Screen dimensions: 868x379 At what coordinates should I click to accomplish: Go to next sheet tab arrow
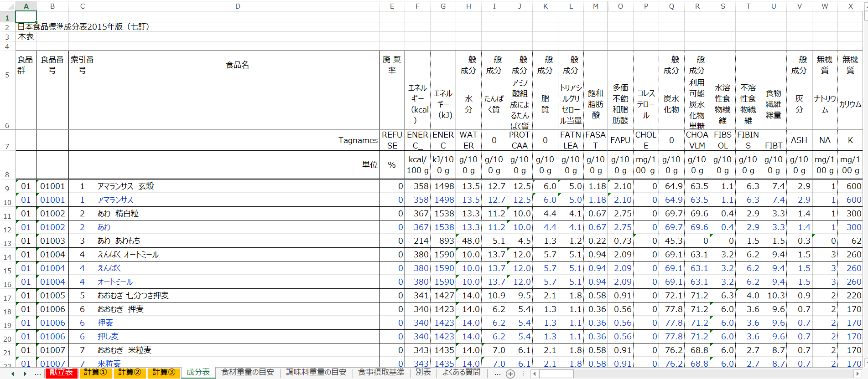coord(25,374)
